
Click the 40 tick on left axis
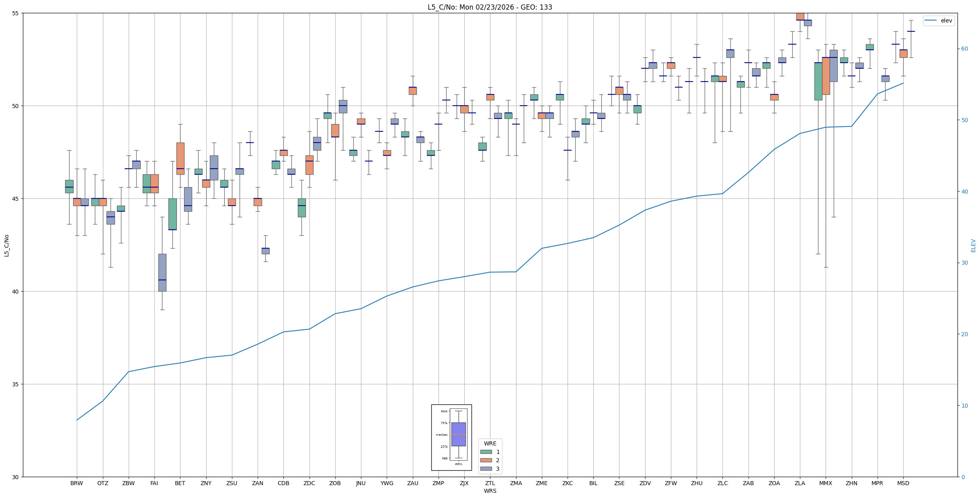pyautogui.click(x=16, y=292)
